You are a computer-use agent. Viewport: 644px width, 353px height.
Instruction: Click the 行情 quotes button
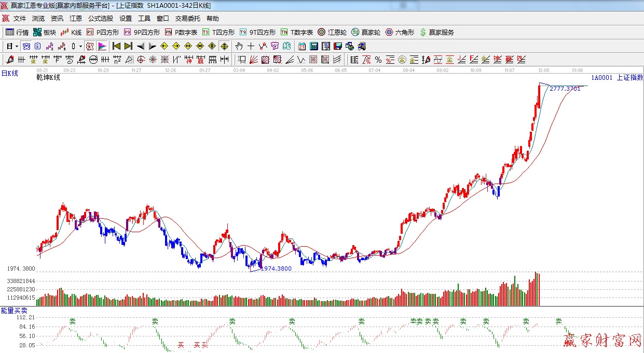[17, 32]
